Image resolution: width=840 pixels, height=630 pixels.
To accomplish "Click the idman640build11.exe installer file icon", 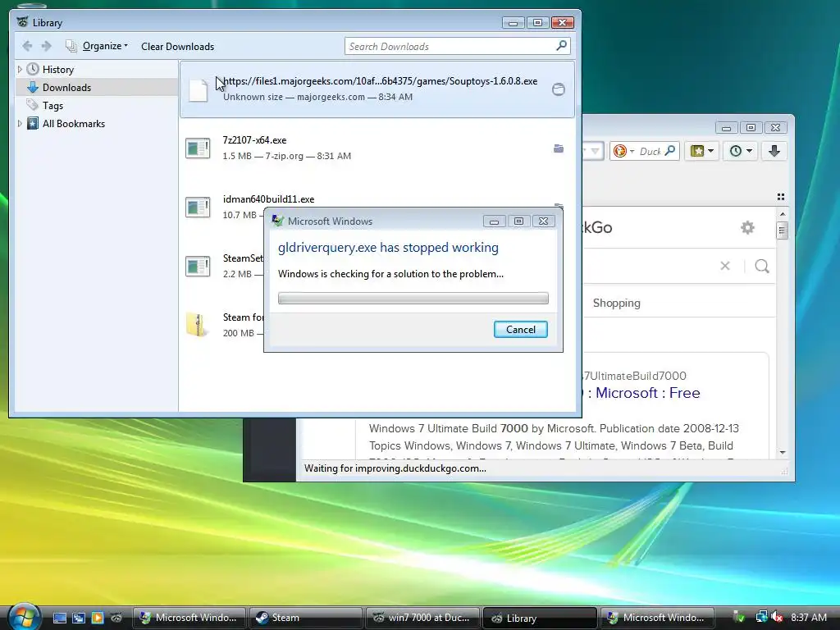I will click(x=198, y=208).
